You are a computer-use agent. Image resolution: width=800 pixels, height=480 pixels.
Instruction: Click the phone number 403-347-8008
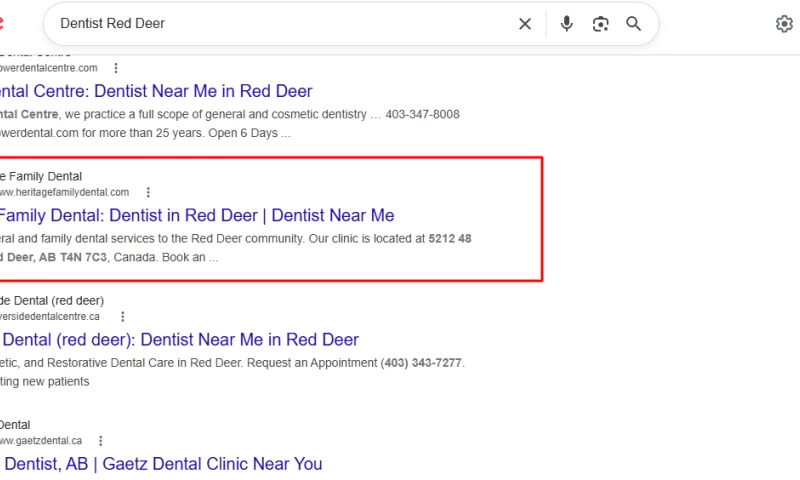pos(422,114)
